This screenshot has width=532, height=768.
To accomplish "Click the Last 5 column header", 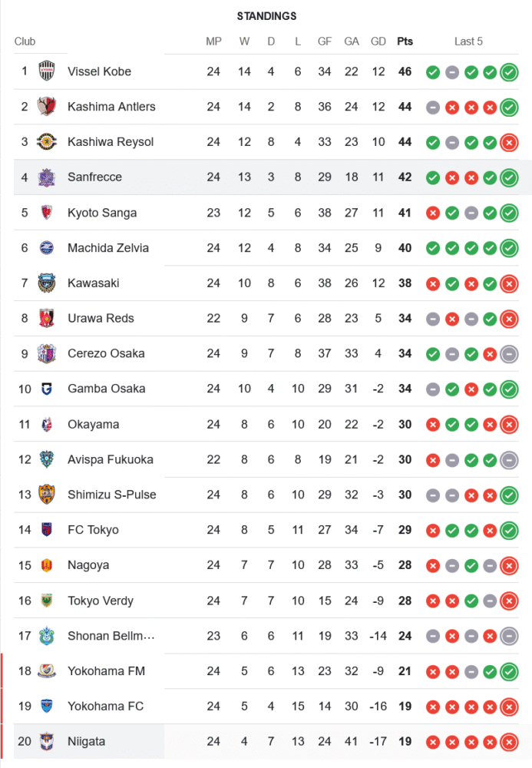I will (468, 41).
